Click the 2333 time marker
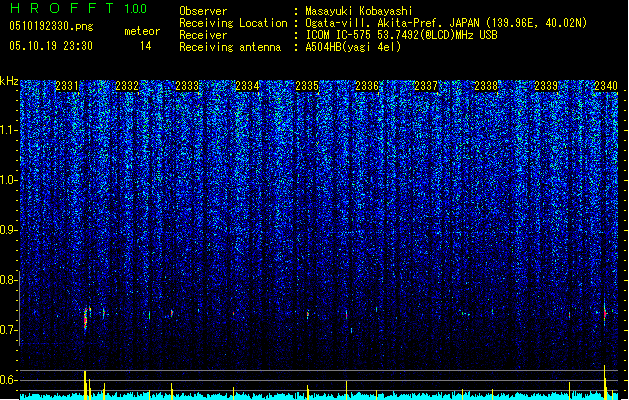The height and width of the screenshot is (400, 629). (x=187, y=86)
